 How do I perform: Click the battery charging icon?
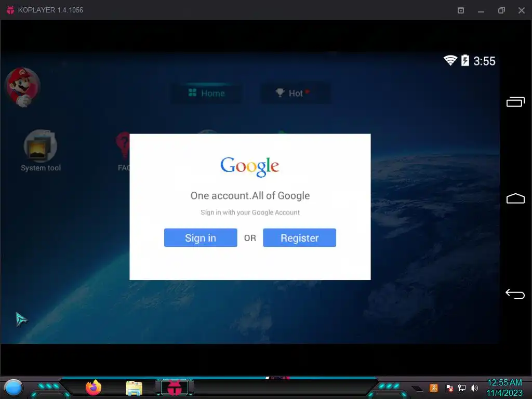click(x=465, y=60)
